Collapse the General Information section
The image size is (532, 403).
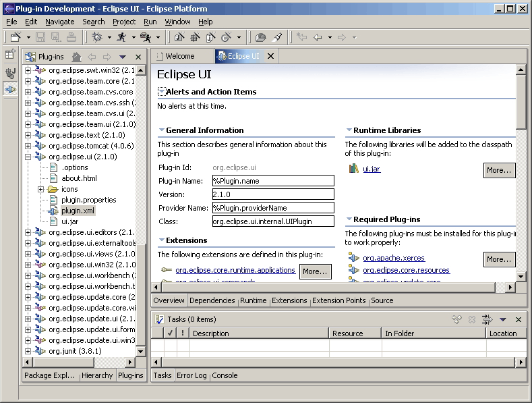[x=162, y=130]
